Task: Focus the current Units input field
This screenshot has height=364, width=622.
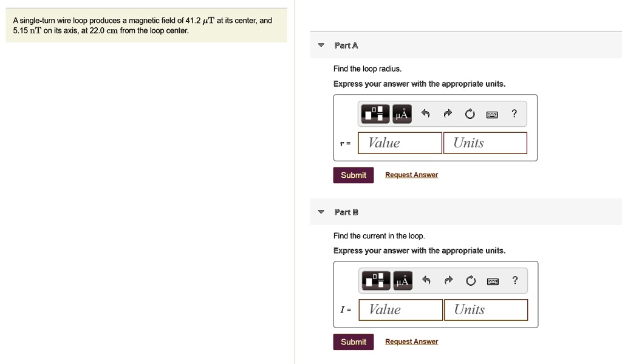Action: click(485, 310)
